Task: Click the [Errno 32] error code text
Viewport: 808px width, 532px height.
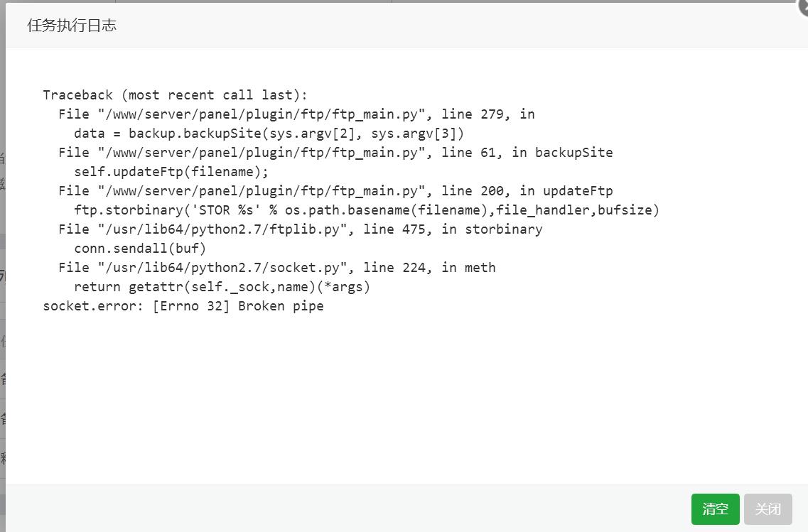Action: click(190, 306)
